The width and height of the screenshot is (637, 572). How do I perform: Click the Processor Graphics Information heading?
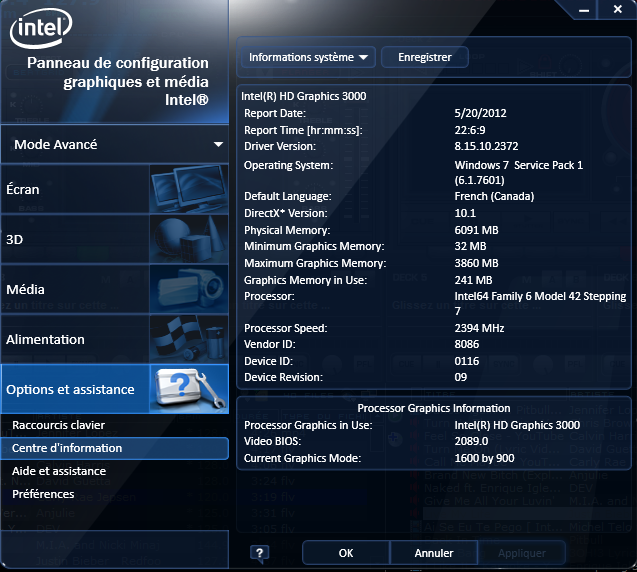433,408
